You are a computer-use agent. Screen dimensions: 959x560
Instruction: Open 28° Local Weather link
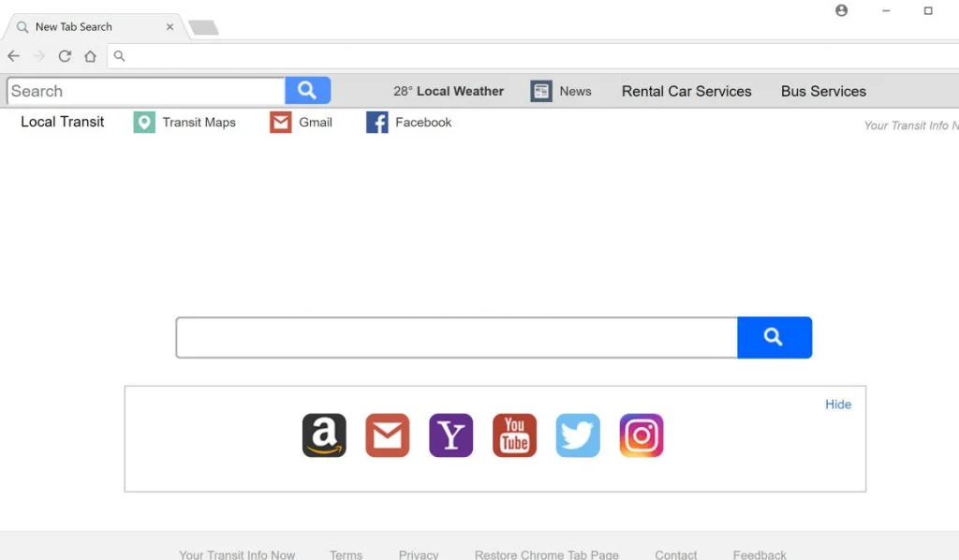click(x=449, y=91)
